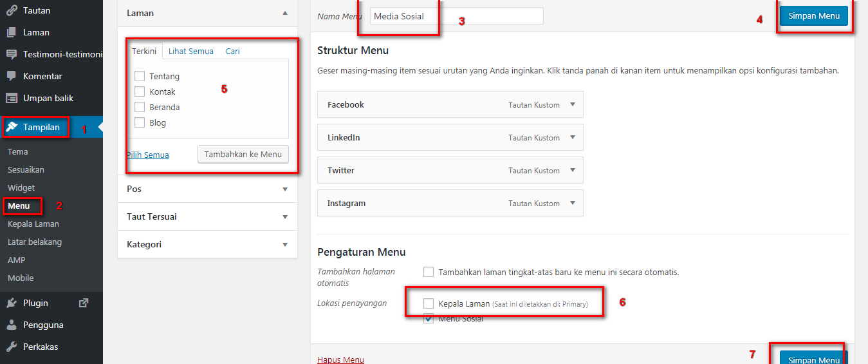
Task: Click the Lokasi penayangan label
Action: pos(352,303)
